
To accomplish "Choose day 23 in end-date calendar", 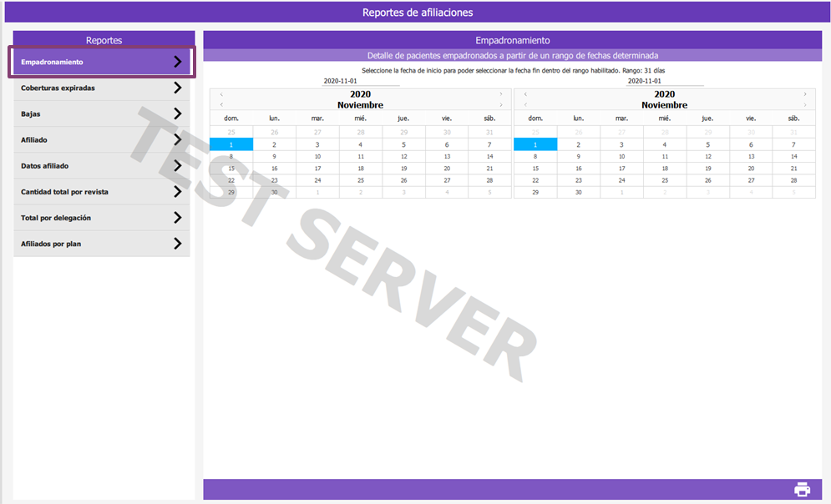I will click(578, 180).
